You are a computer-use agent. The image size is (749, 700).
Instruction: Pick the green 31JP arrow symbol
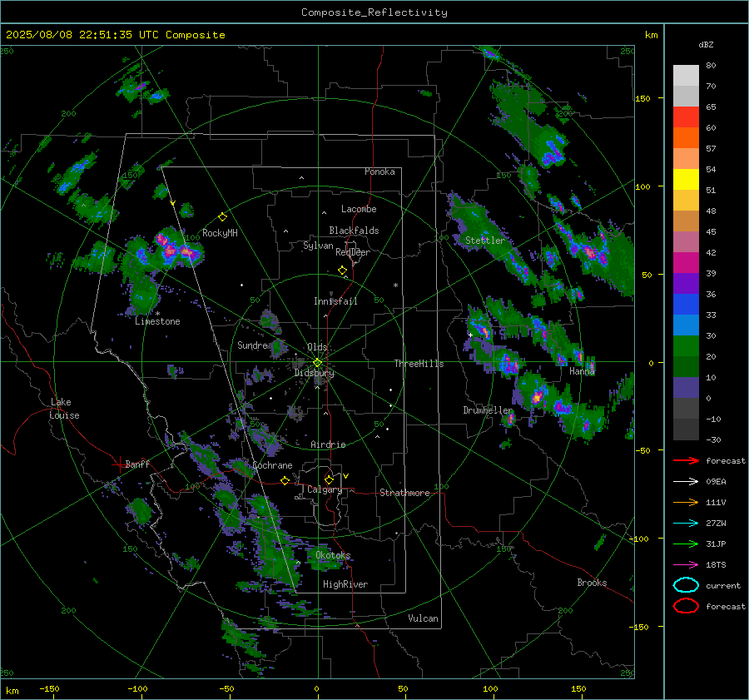[x=686, y=544]
